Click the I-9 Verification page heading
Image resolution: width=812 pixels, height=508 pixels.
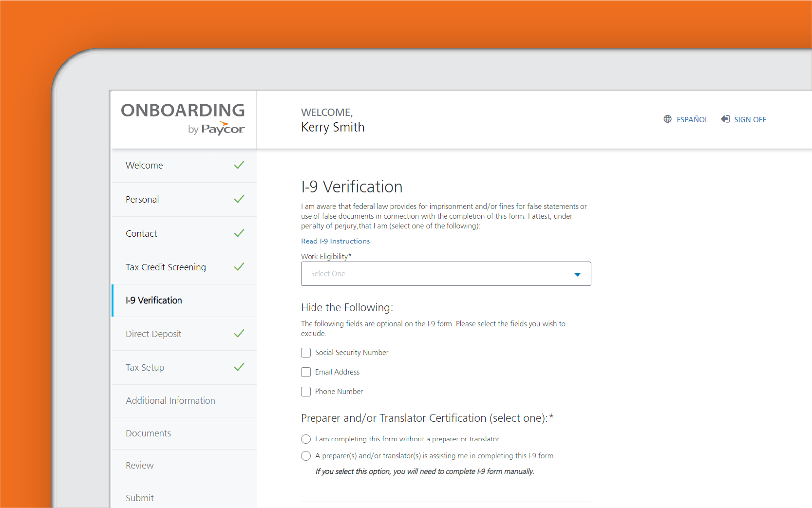[x=352, y=187]
